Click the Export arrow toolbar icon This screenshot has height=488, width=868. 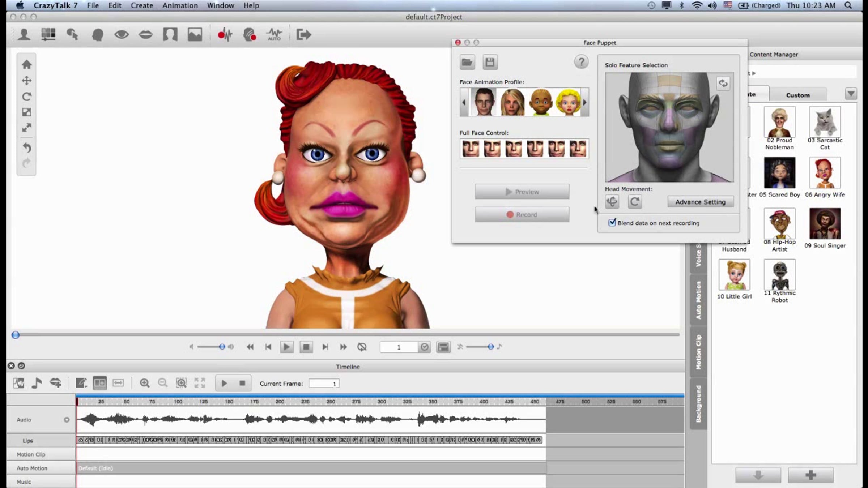point(303,35)
